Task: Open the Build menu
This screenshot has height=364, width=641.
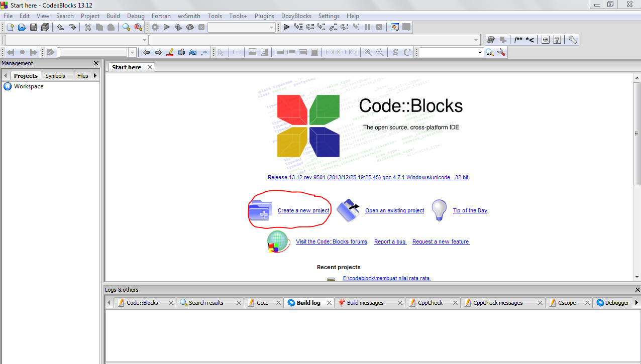Action: point(113,16)
